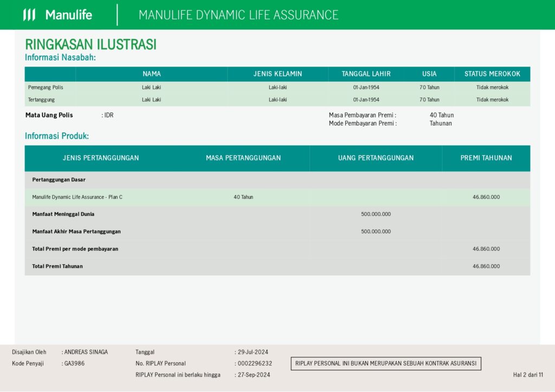Screen dimensions: 555x392
Task: Click the NAMA column header
Action: click(x=152, y=74)
